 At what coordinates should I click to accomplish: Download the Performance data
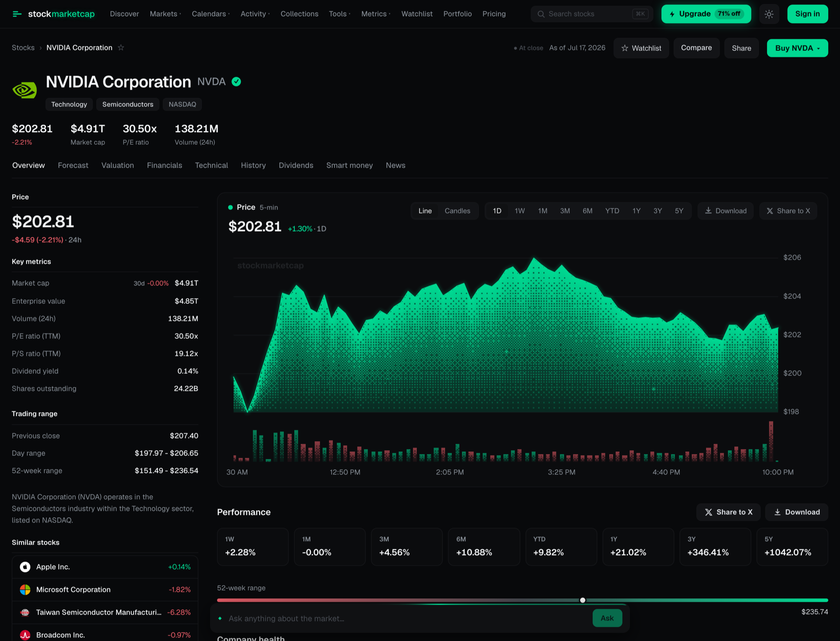click(x=796, y=512)
